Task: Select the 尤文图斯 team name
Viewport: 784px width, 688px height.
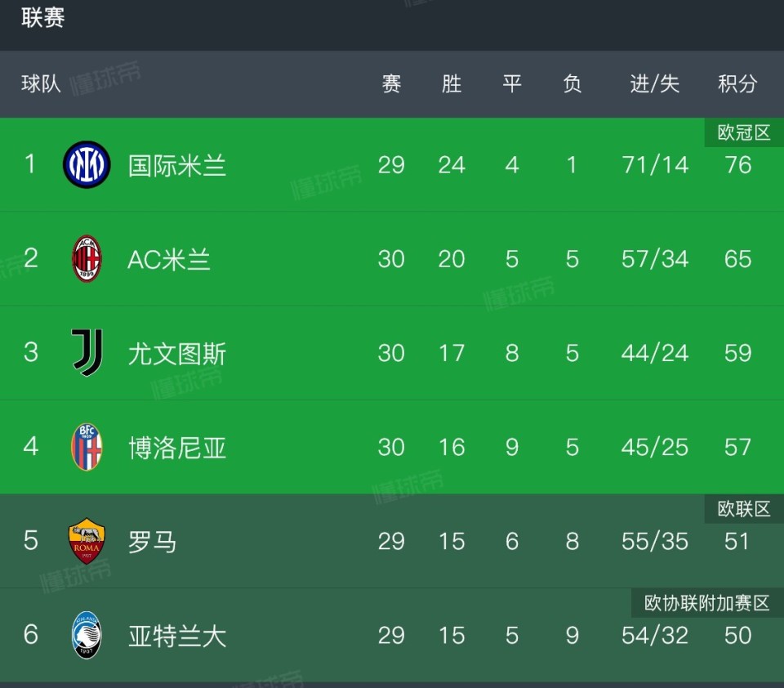Action: 177,354
